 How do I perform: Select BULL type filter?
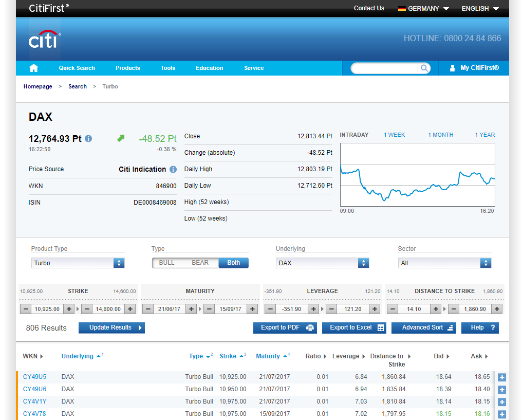click(x=167, y=263)
